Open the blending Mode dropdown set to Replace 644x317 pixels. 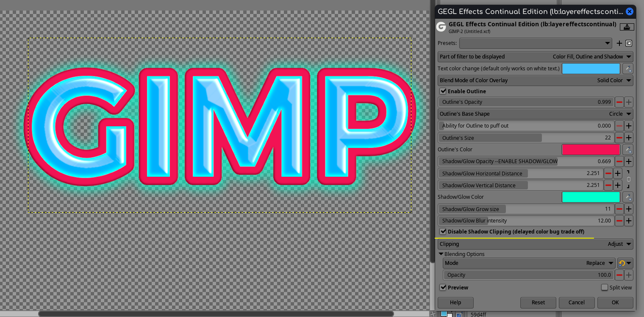point(529,263)
